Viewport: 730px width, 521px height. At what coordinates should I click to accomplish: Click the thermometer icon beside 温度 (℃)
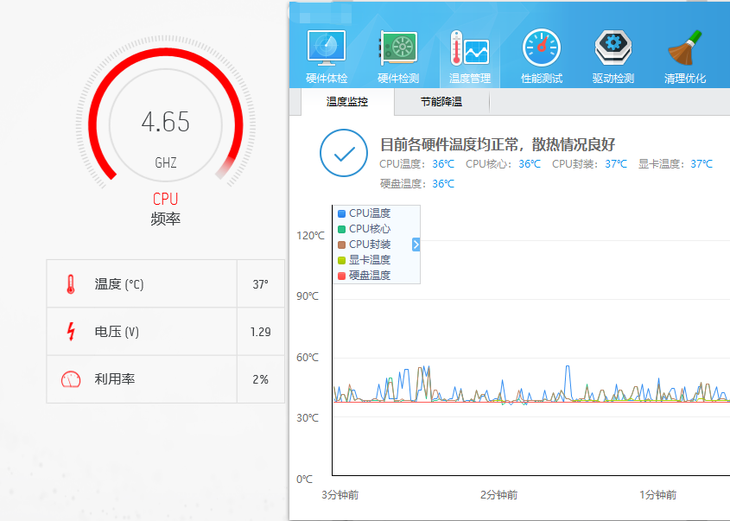tap(70, 284)
